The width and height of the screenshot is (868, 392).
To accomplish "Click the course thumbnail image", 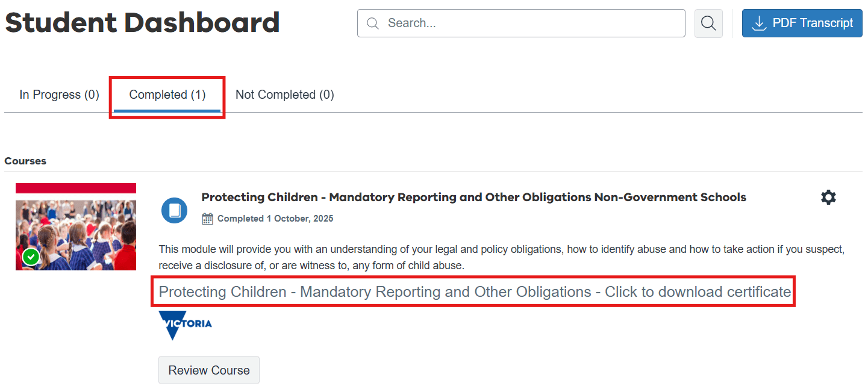I will [x=76, y=227].
